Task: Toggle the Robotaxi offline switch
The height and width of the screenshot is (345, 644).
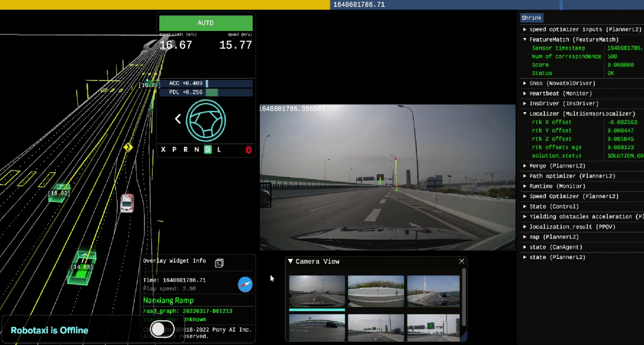Action: [162, 329]
